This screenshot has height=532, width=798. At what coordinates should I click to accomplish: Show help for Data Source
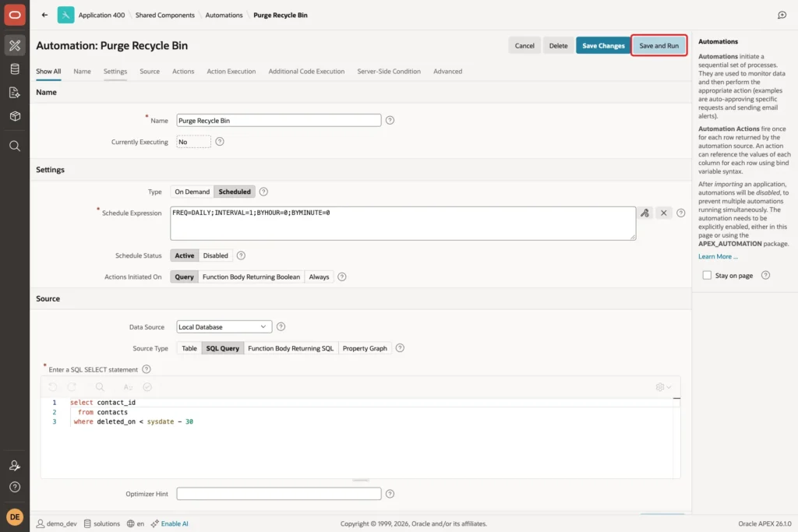pos(281,326)
